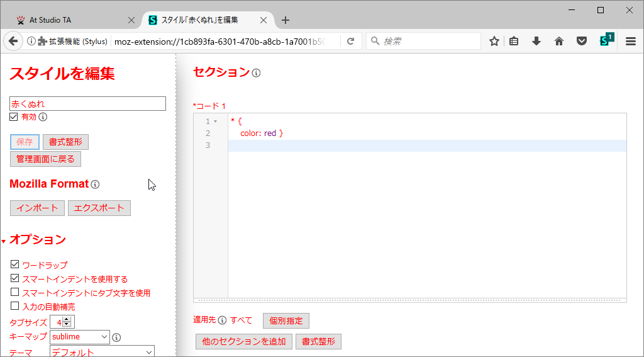Open the テーマ デフォルト dropdown
The height and width of the screenshot is (357, 644).
102,352
